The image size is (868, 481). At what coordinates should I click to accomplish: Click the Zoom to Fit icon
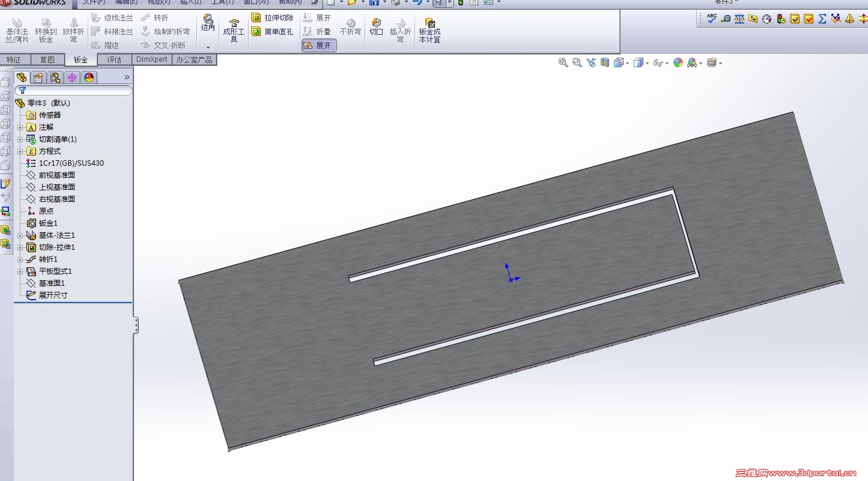click(563, 62)
